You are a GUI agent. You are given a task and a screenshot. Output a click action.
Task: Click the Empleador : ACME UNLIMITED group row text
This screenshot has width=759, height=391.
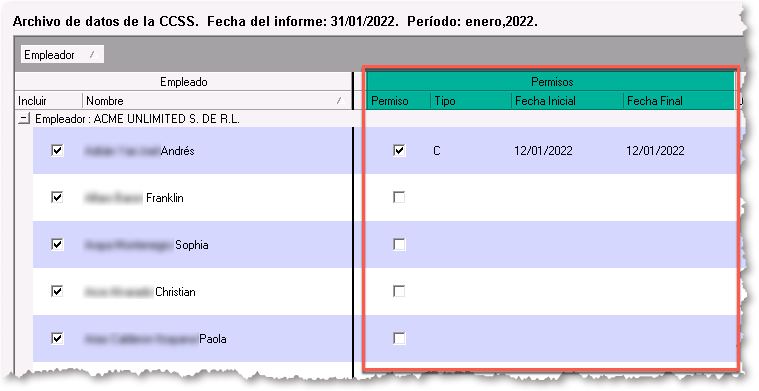(x=137, y=119)
